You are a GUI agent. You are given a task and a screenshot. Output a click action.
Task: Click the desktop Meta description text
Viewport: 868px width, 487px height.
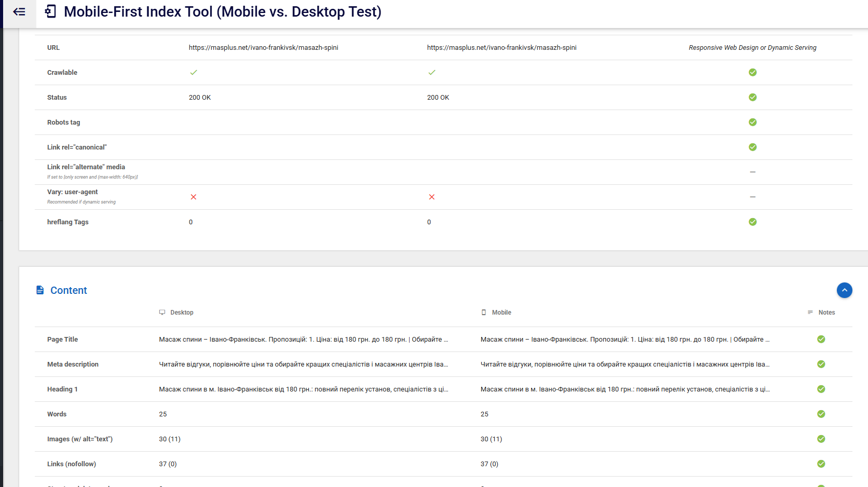pyautogui.click(x=304, y=364)
